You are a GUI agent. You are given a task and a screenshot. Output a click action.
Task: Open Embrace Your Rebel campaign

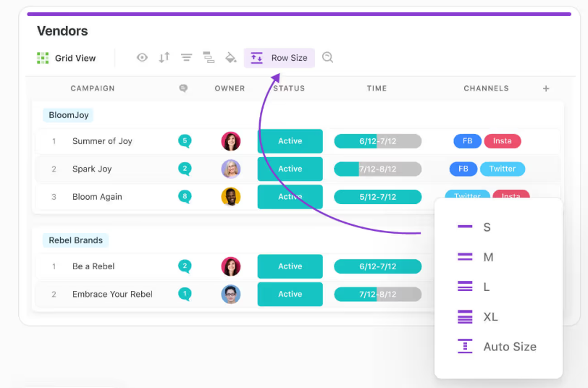pos(112,295)
